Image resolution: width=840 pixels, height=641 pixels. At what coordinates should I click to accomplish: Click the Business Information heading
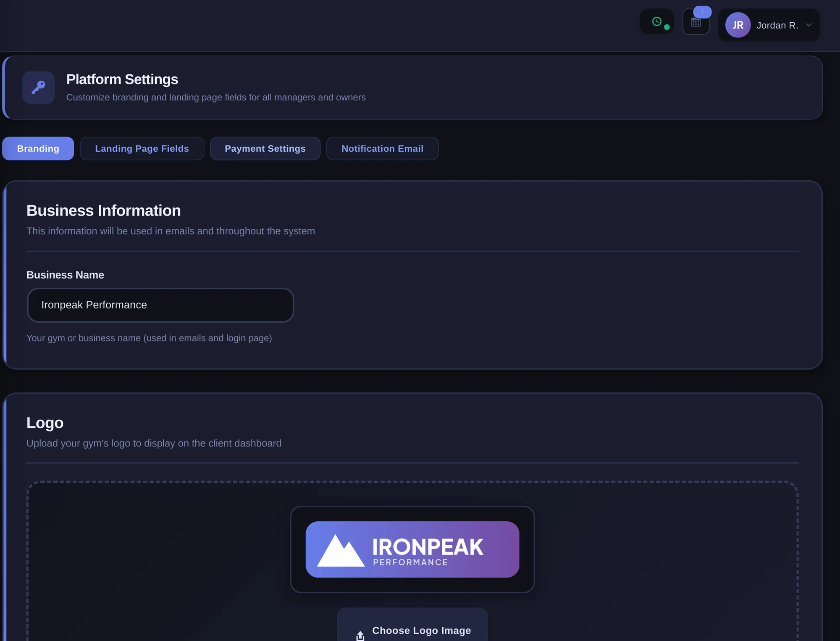click(104, 210)
